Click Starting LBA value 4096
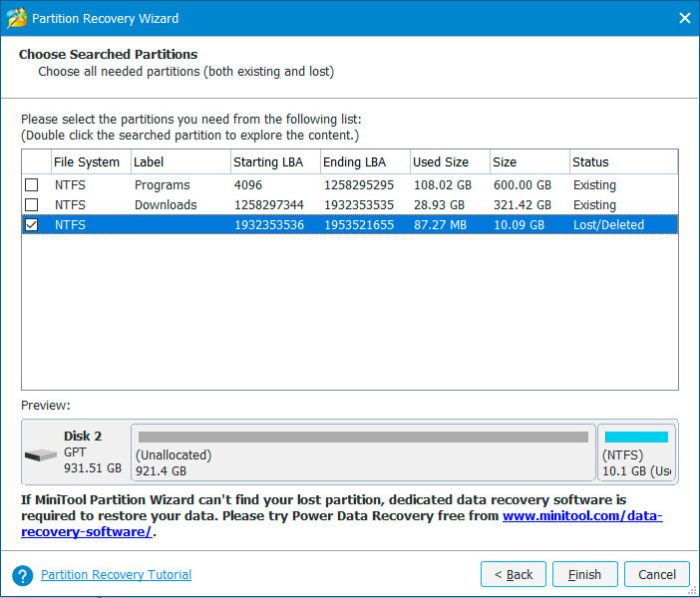700x598 pixels. pyautogui.click(x=248, y=184)
